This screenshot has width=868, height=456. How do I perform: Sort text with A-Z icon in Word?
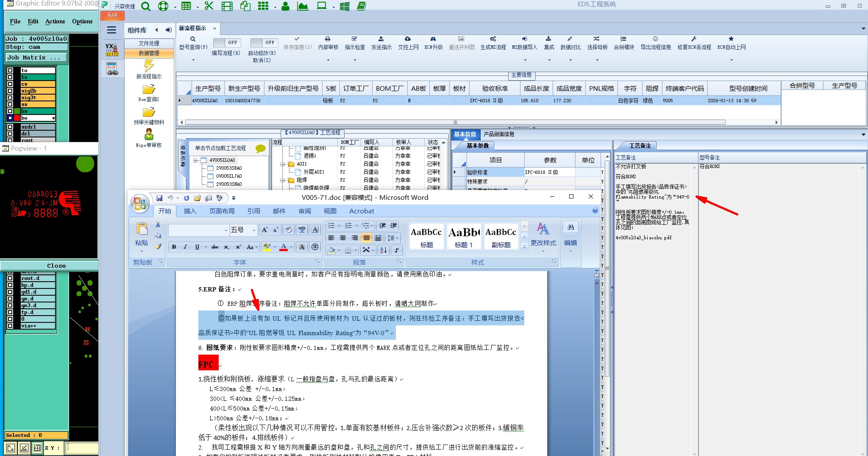(x=383, y=250)
